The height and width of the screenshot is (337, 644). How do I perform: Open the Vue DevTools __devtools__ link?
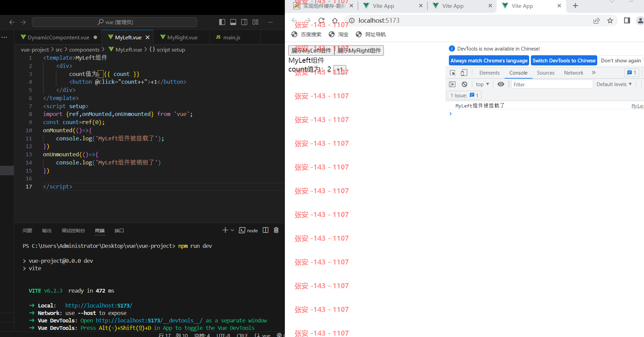(x=149, y=320)
